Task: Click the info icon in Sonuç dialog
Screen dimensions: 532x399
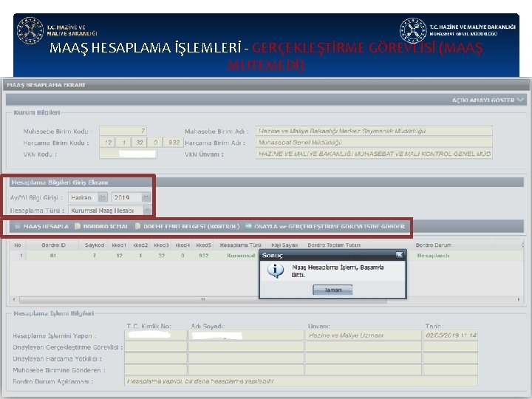Action: (x=275, y=270)
